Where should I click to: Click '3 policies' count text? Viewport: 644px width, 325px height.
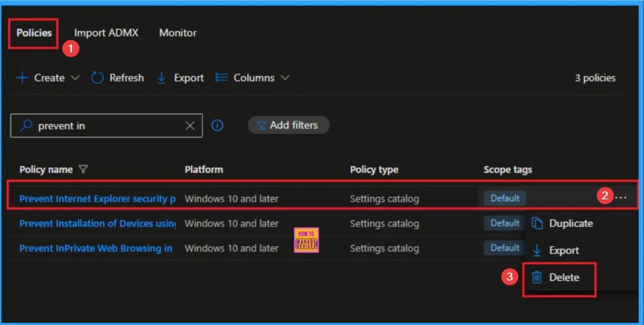click(595, 78)
